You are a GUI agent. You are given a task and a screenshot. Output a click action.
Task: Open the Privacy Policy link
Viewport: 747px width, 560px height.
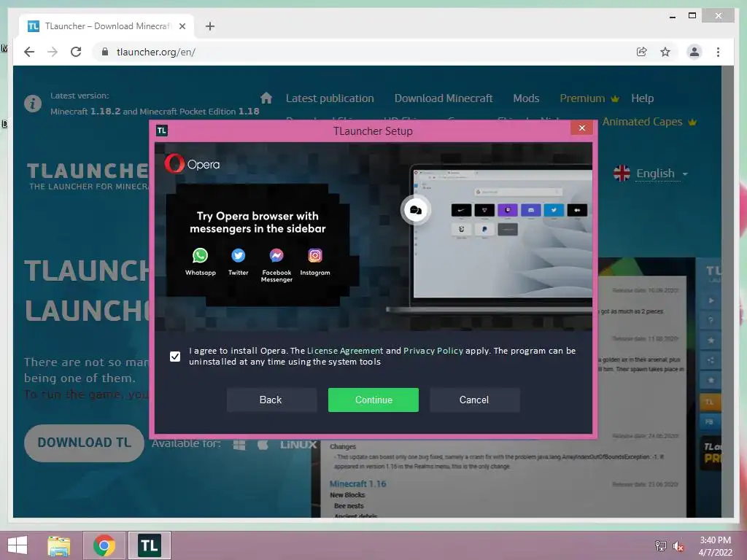coord(433,351)
